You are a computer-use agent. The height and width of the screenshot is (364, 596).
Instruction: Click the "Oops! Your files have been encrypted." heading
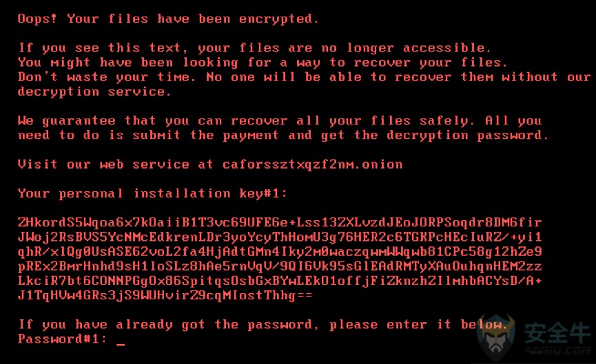pyautogui.click(x=168, y=19)
